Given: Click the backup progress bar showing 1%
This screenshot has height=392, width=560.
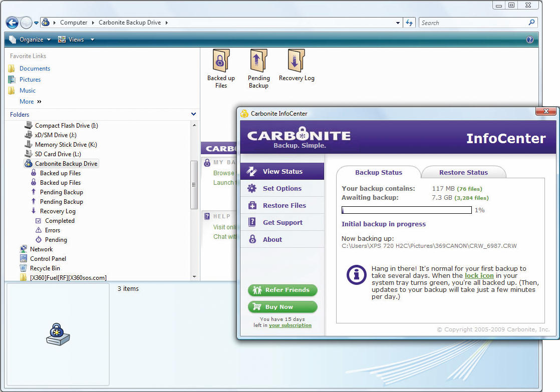Looking at the screenshot, I should [x=406, y=210].
